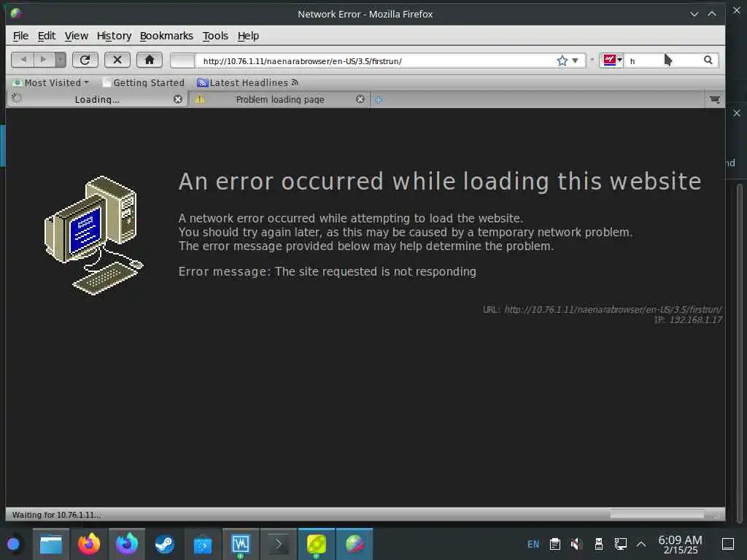Click the 'Waiting for 10.76.1.11...' status text
The image size is (747, 560).
56,515
